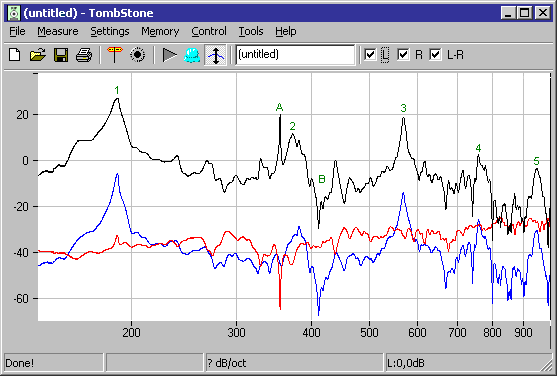The height and width of the screenshot is (378, 557).
Task: Start measurement with the play triangle icon
Action: coord(169,55)
